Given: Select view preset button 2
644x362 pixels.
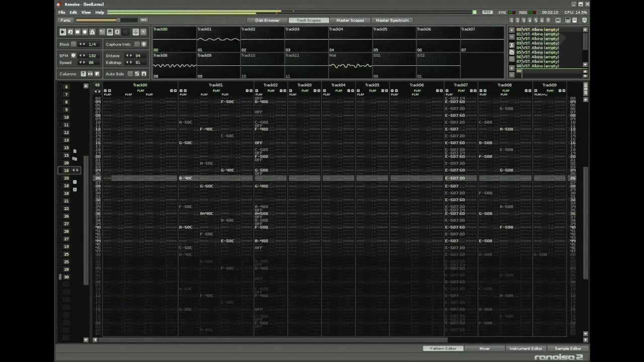Looking at the screenshot, I should [x=518, y=20].
